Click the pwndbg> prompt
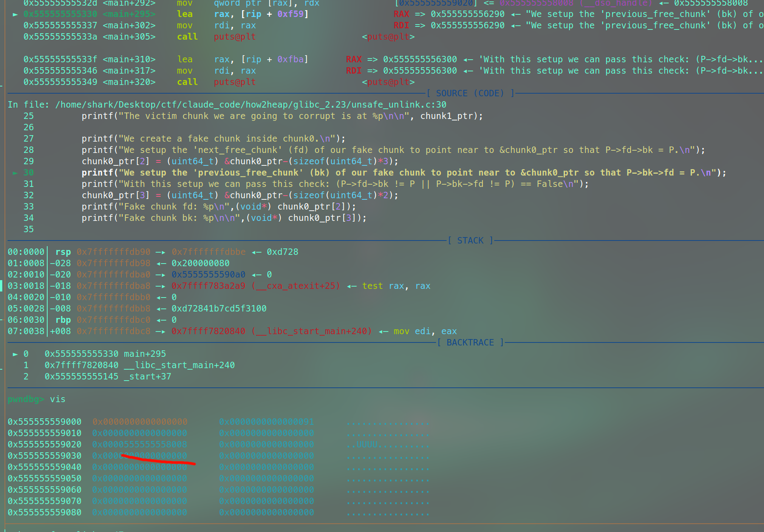Image resolution: width=764 pixels, height=532 pixels. point(26,399)
